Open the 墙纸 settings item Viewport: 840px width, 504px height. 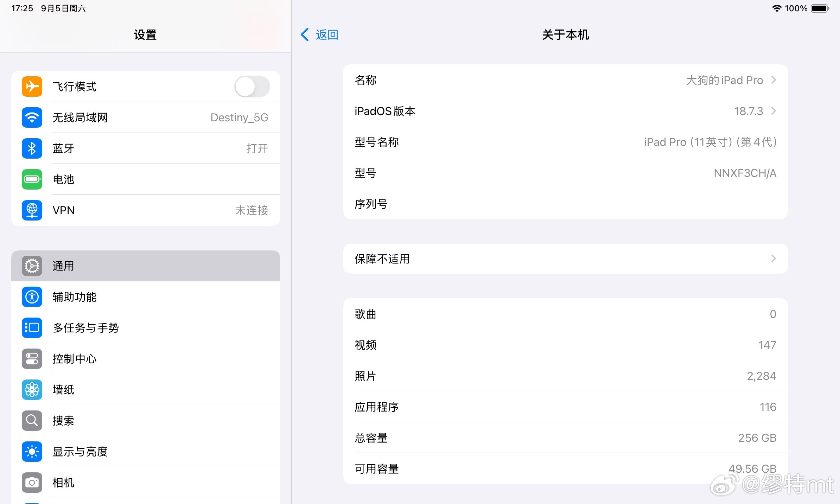[x=146, y=390]
